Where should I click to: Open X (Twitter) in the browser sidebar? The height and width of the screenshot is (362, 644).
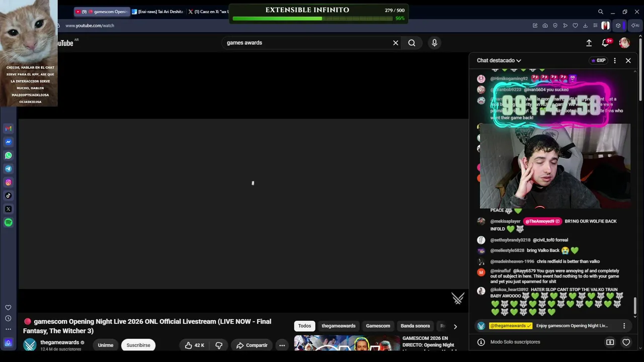(x=8, y=209)
